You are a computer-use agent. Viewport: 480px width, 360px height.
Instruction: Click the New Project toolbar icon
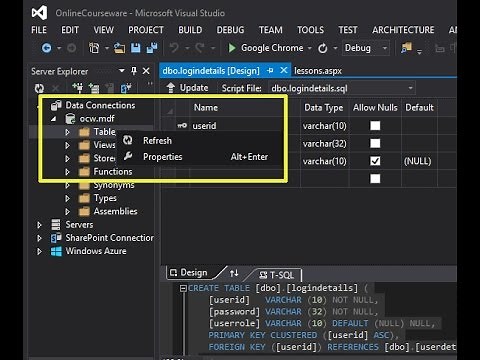(x=94, y=48)
